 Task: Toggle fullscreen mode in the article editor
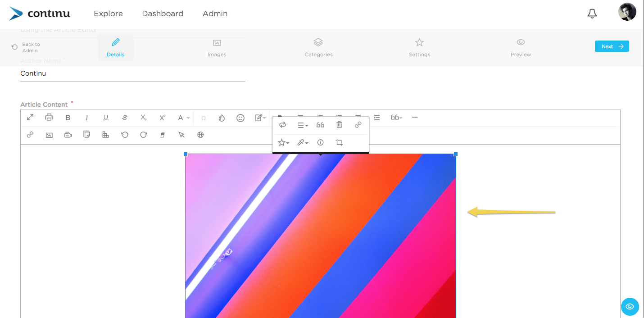click(30, 118)
